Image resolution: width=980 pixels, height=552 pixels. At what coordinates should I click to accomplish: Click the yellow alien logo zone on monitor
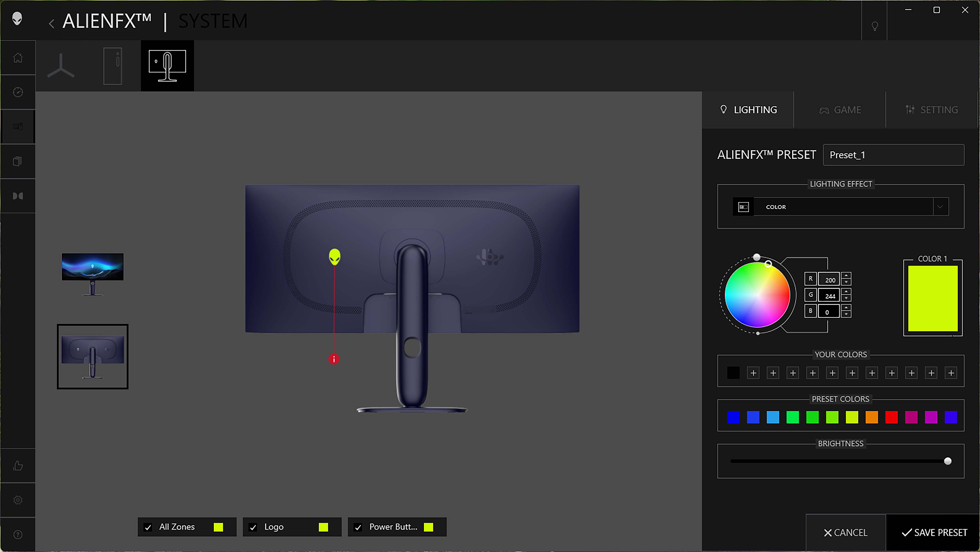point(334,257)
